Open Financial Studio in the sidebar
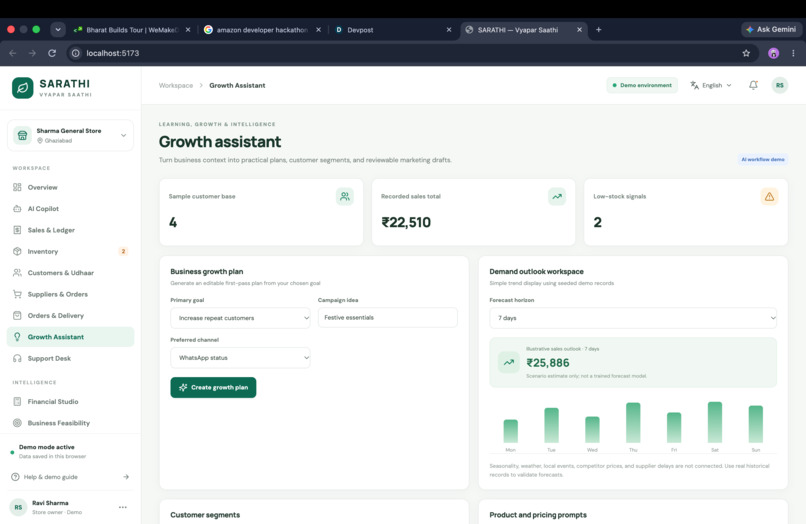The image size is (806, 524). [70, 402]
